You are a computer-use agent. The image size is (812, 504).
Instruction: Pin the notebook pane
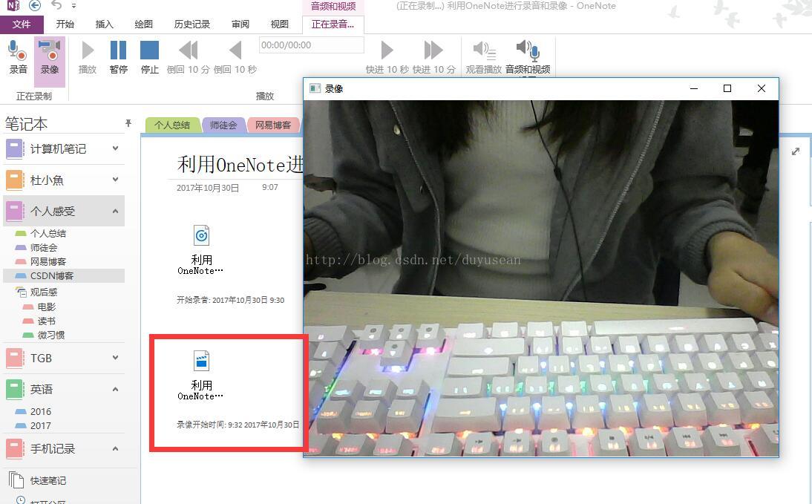coord(128,123)
